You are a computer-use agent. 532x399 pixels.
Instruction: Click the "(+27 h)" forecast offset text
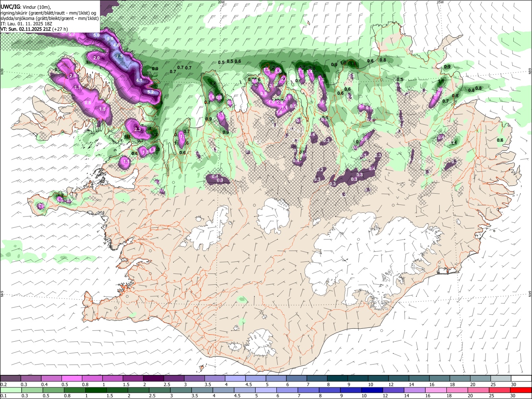click(x=60, y=29)
